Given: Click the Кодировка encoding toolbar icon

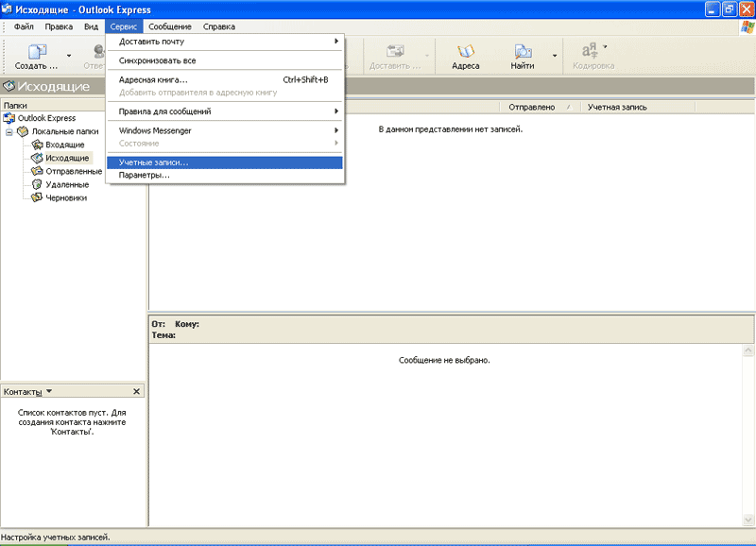Looking at the screenshot, I should point(590,50).
